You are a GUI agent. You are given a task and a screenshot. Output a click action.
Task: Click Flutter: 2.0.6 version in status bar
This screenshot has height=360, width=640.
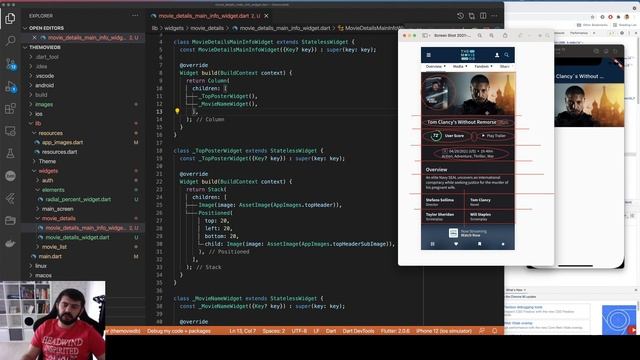(x=395, y=331)
